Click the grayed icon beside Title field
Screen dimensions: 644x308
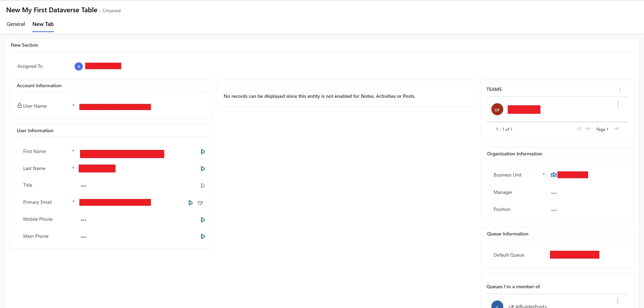click(x=203, y=186)
